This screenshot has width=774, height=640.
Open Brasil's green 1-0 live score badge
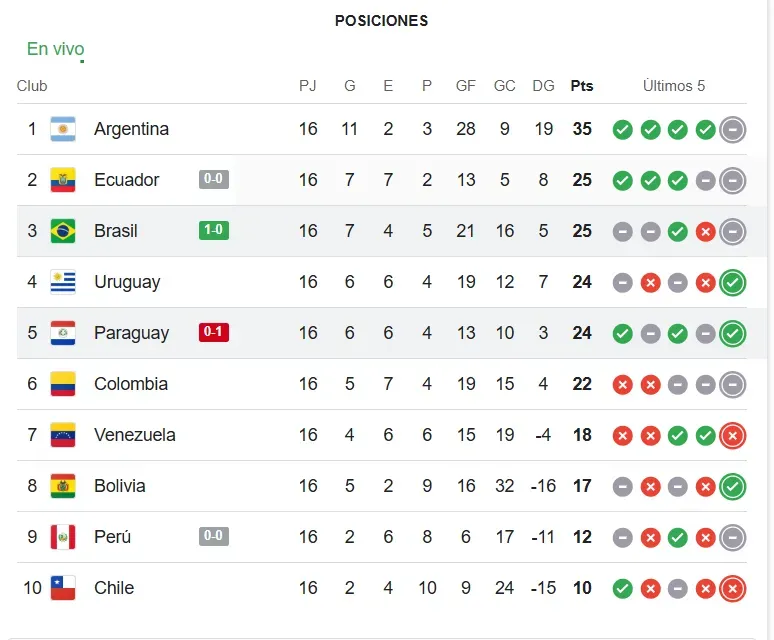tap(214, 231)
